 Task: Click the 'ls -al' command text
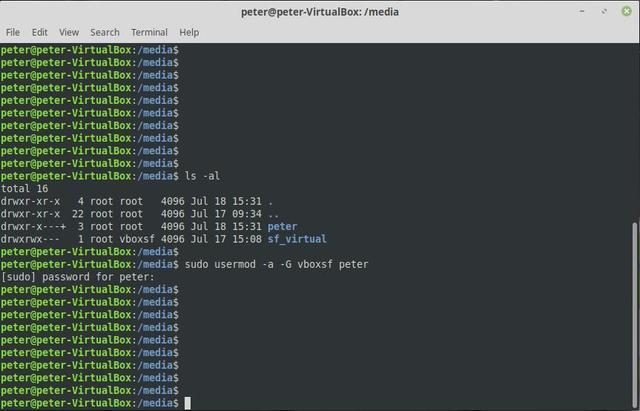point(202,176)
